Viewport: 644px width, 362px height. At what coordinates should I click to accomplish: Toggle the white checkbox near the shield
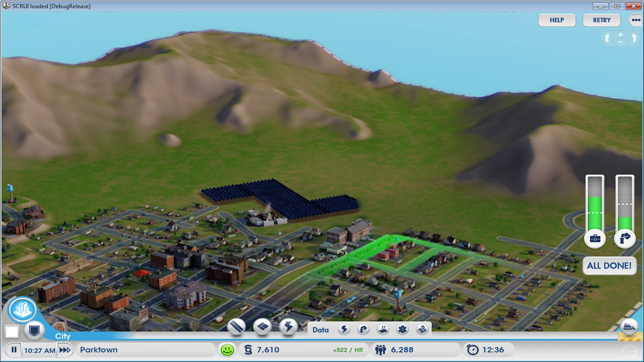pyautogui.click(x=12, y=331)
